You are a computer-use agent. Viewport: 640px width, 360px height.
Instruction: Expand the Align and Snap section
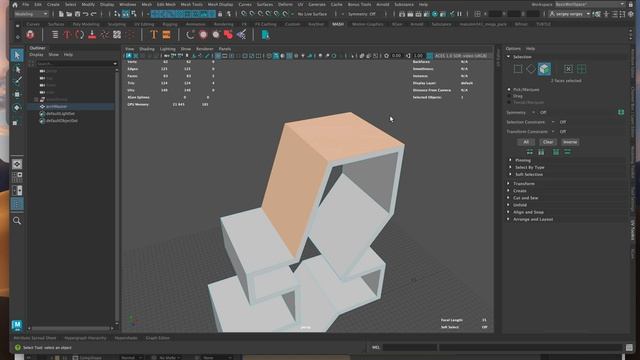[509, 212]
